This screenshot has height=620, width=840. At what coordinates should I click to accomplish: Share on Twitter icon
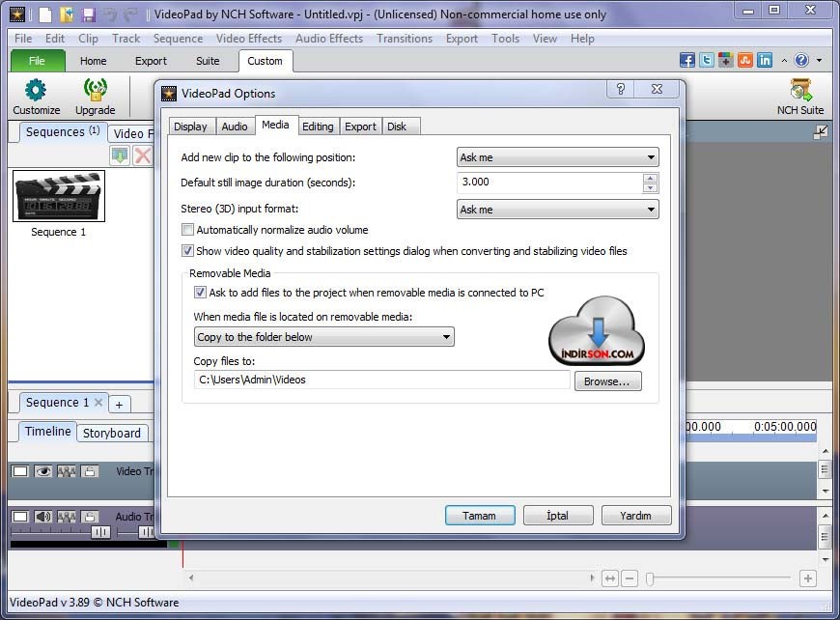pos(706,60)
